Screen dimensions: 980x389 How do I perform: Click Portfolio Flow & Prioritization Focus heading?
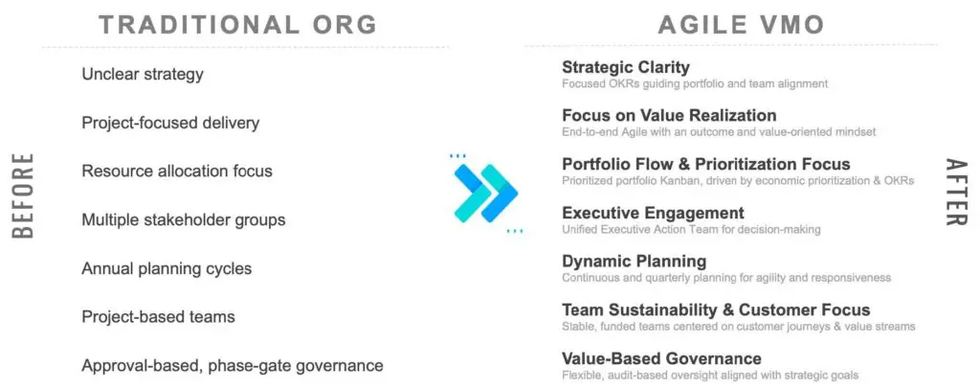coord(705,164)
